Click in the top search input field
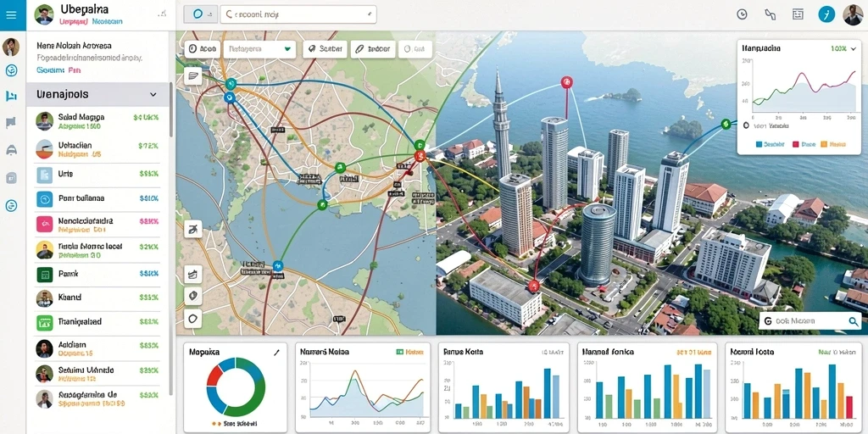The width and height of the screenshot is (868, 434). tap(298, 14)
